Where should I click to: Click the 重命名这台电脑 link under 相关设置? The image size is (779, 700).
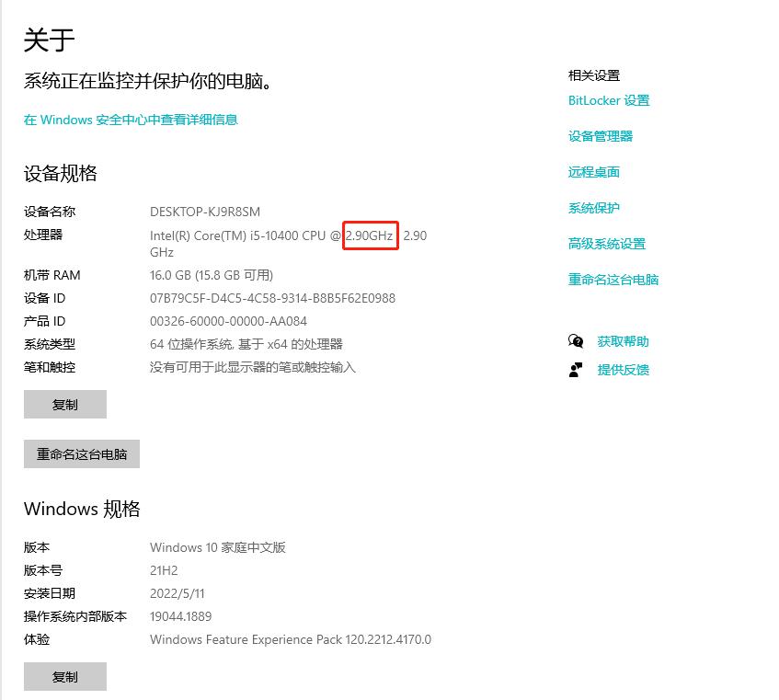(613, 279)
